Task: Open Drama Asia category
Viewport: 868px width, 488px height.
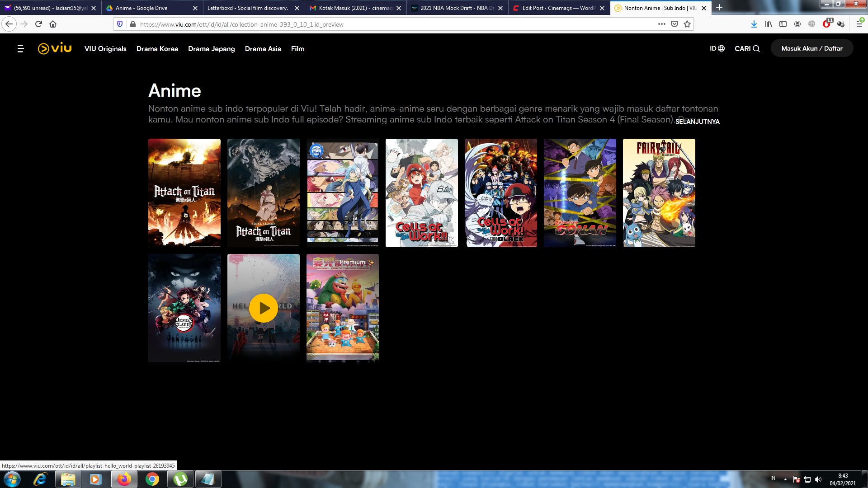Action: 263,48
